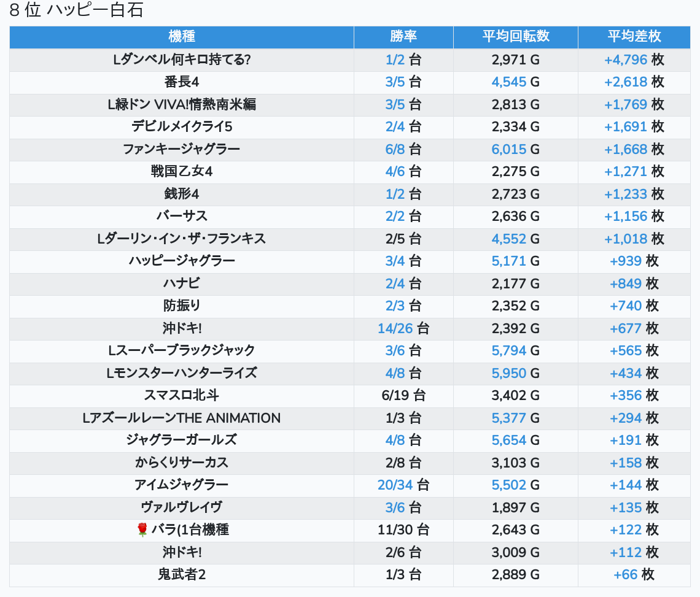Click the 6/8 台 win rate cell
The height and width of the screenshot is (597, 700).
[403, 149]
